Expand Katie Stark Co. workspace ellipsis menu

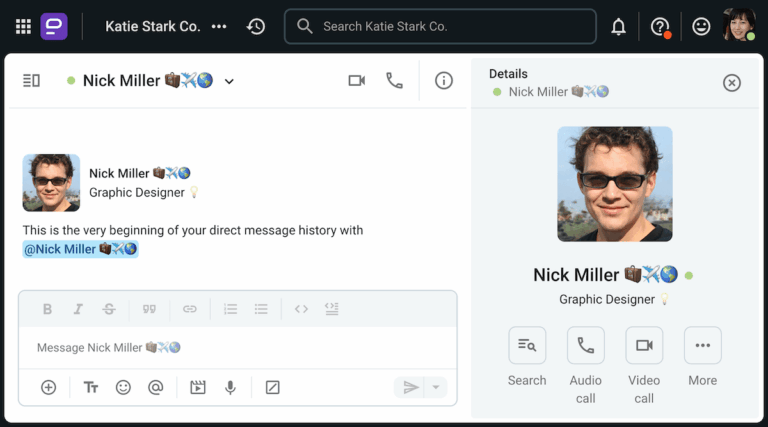coord(219,27)
